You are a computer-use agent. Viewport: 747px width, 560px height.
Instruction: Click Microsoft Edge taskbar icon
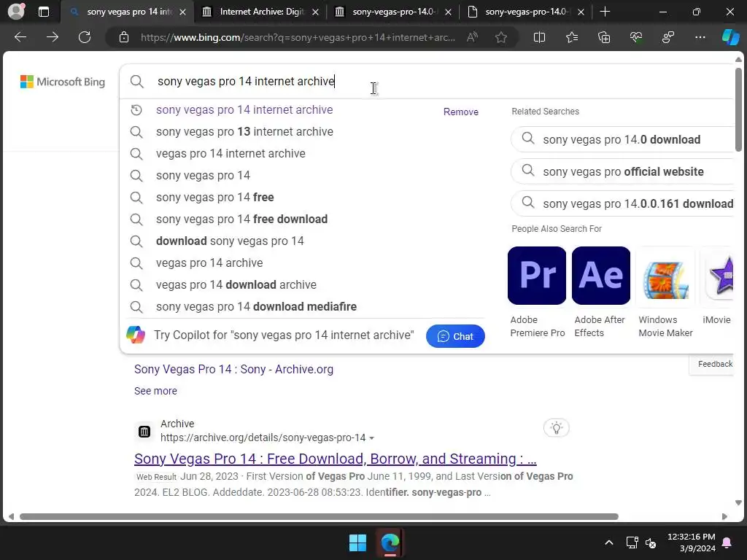pos(390,542)
